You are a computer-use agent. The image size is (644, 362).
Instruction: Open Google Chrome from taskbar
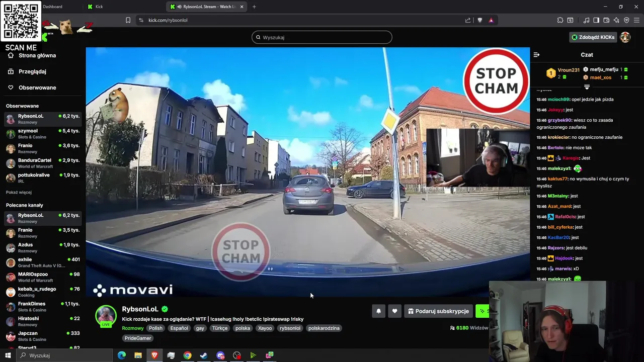[x=187, y=355]
